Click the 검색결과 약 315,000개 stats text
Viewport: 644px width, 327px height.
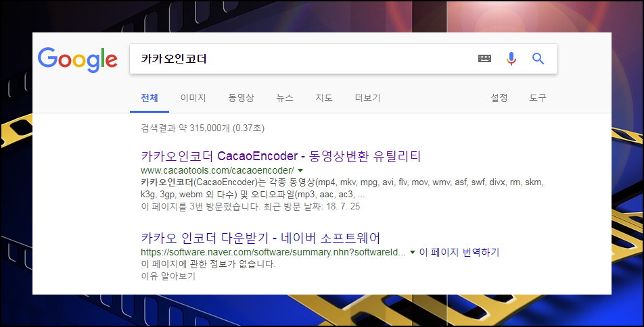tap(202, 128)
